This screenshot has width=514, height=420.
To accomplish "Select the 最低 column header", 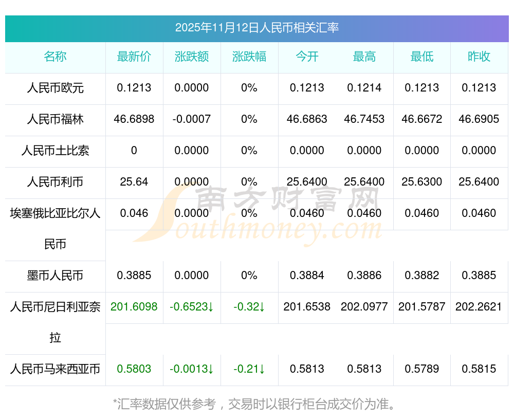I will [x=422, y=57].
